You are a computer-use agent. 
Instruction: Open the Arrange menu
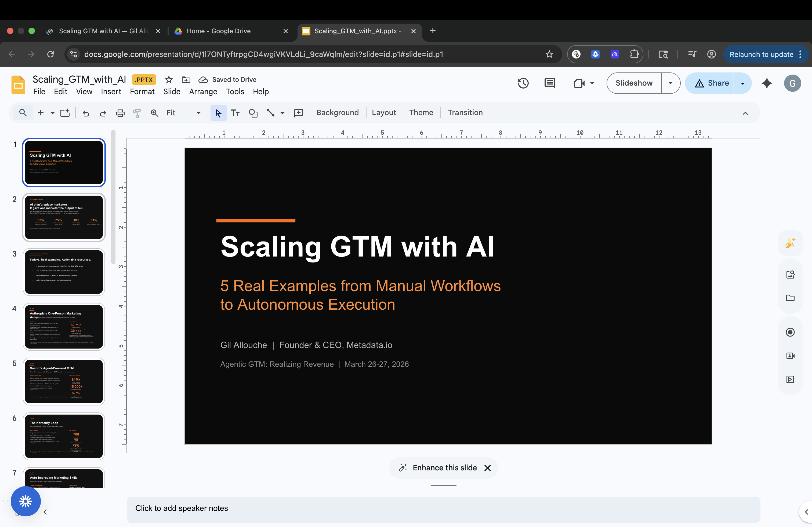point(203,91)
